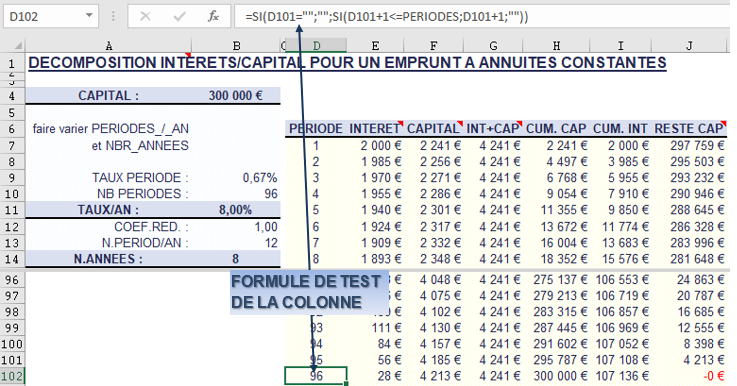Select the NB PERIODES value 96

tap(271, 194)
